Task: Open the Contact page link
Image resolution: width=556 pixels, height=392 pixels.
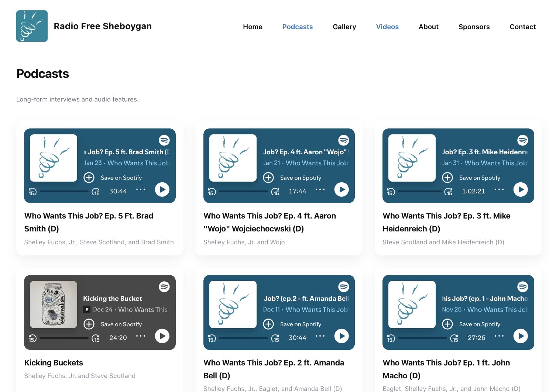Action: (522, 27)
